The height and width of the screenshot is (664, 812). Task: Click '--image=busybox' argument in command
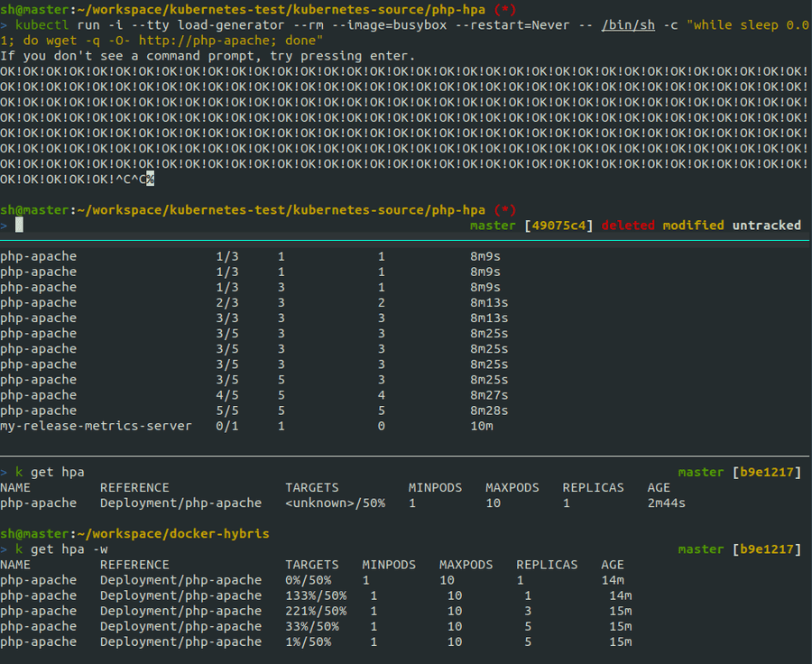[x=389, y=25]
